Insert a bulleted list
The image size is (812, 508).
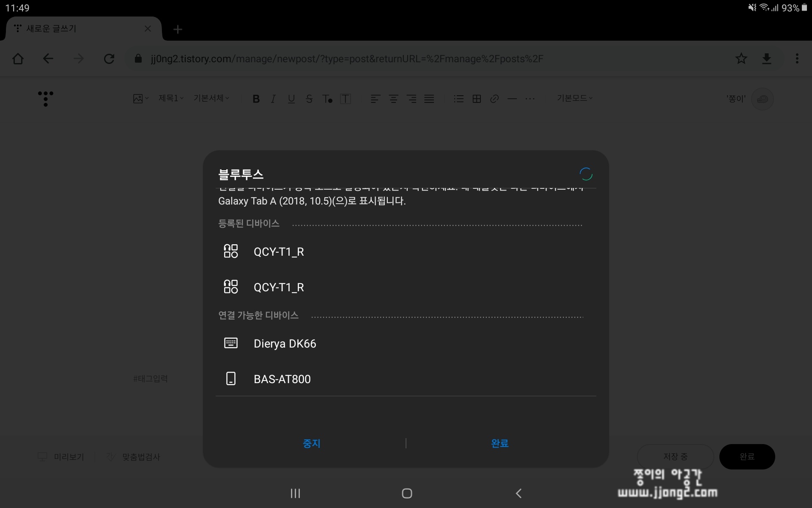click(x=459, y=99)
